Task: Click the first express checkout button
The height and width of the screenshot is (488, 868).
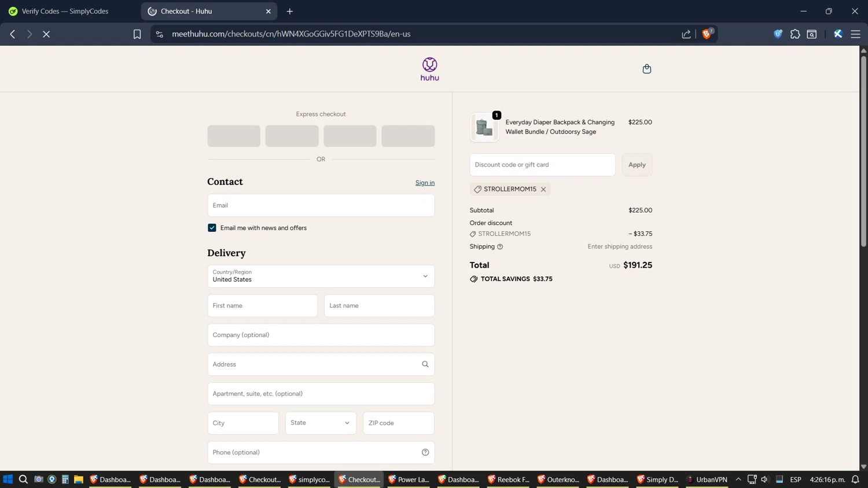Action: 234,136
